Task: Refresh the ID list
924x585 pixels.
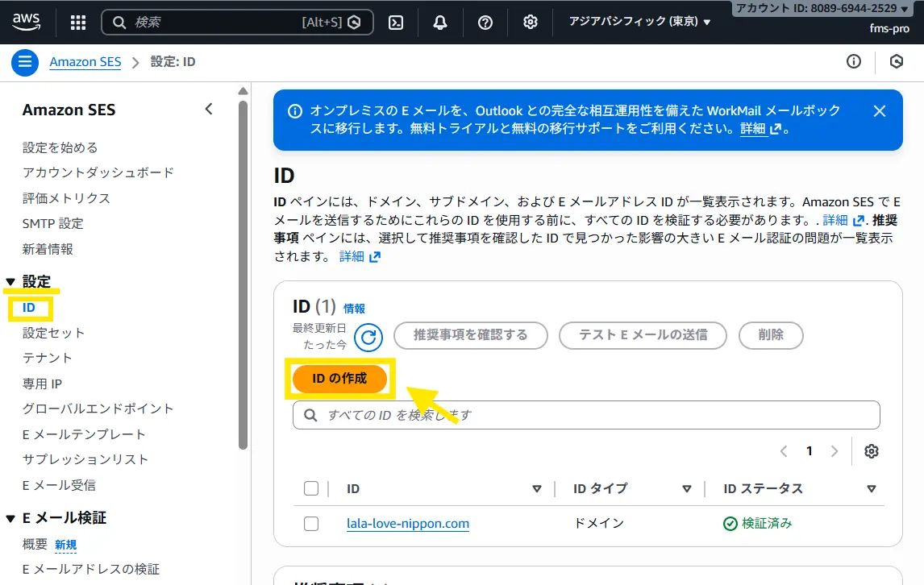Action: pyautogui.click(x=368, y=337)
